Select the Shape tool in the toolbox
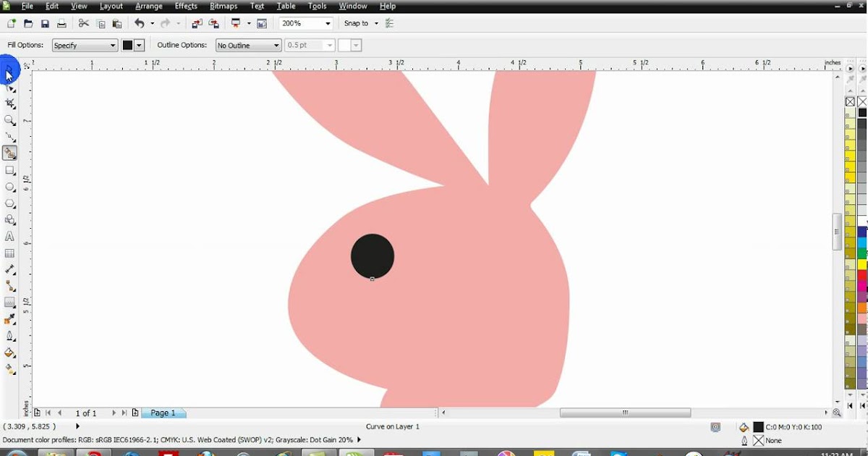 coord(10,88)
